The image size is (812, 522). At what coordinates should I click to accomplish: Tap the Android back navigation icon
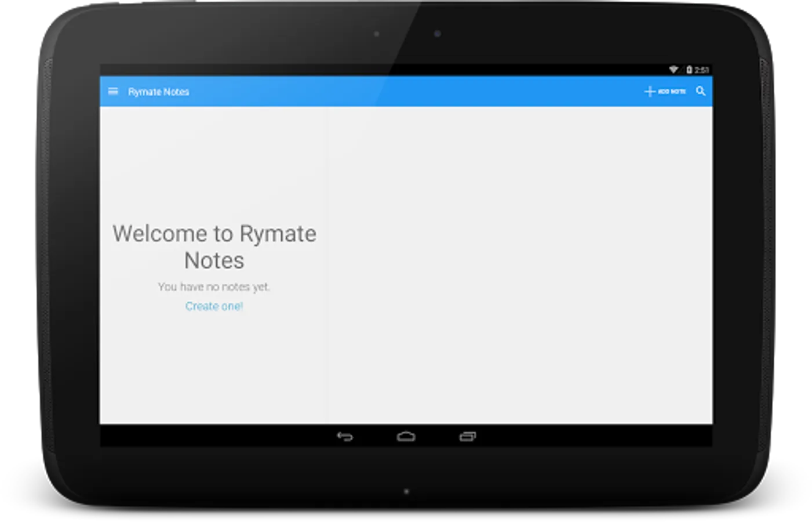345,437
